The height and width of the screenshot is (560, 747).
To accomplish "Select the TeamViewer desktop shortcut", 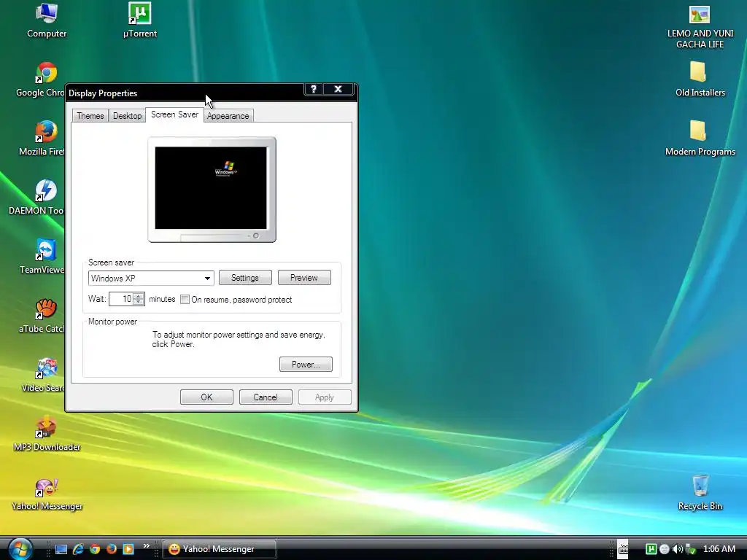I will click(x=43, y=257).
